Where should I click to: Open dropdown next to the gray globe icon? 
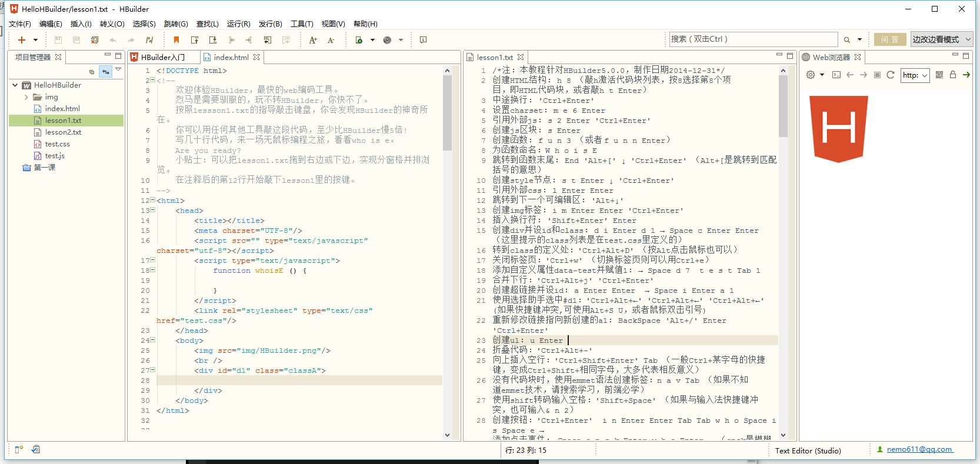tap(401, 40)
